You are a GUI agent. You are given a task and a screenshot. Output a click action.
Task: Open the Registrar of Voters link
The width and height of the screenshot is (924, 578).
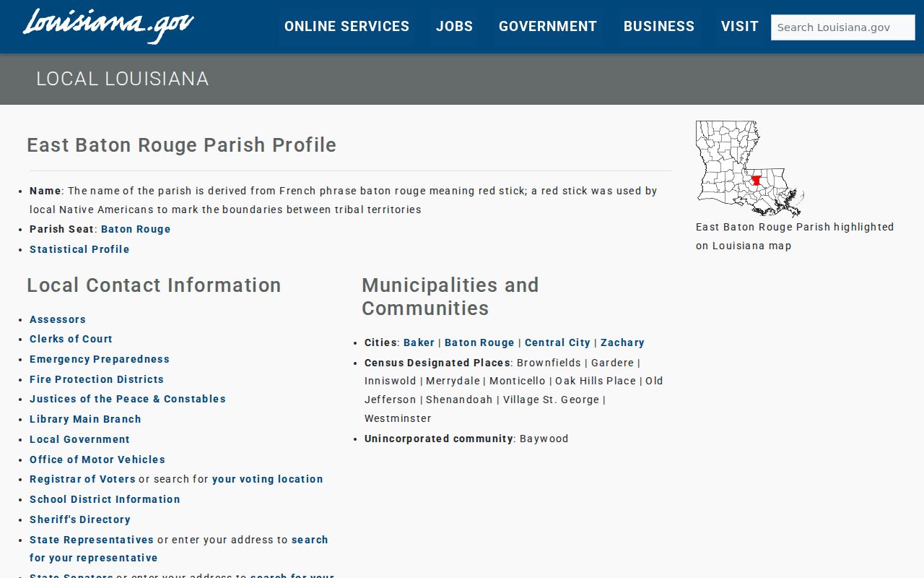pos(82,479)
